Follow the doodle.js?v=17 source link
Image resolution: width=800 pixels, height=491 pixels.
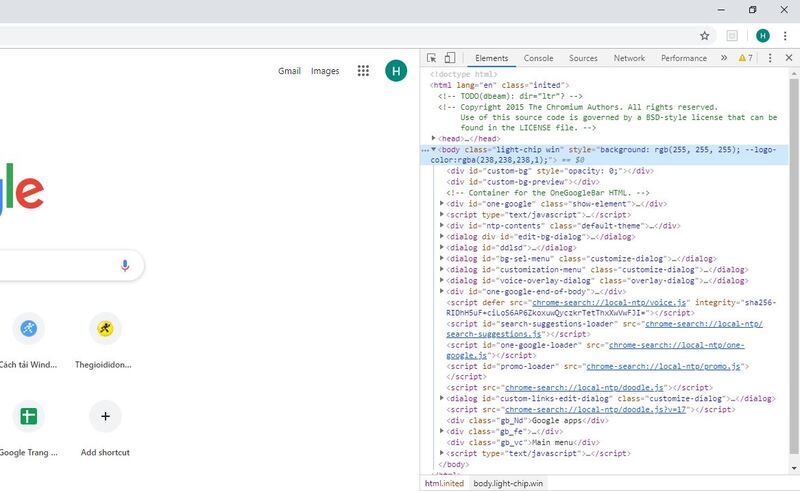pos(595,410)
